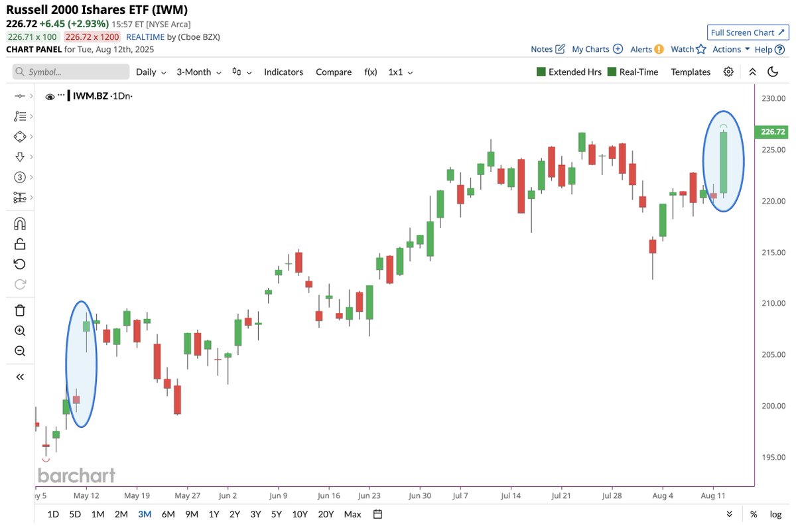Select the 1M time range

(98, 514)
